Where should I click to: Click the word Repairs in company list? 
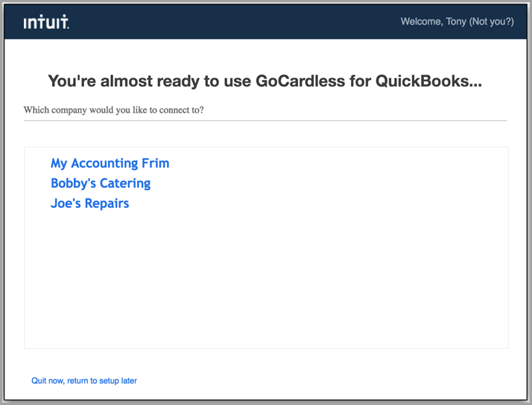[107, 204]
